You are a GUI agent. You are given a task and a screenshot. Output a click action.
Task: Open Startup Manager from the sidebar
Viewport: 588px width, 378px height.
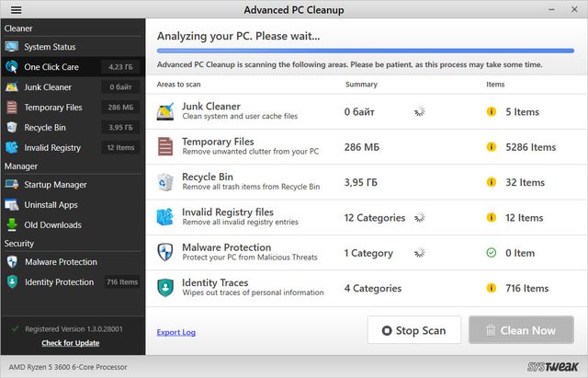[x=55, y=185]
